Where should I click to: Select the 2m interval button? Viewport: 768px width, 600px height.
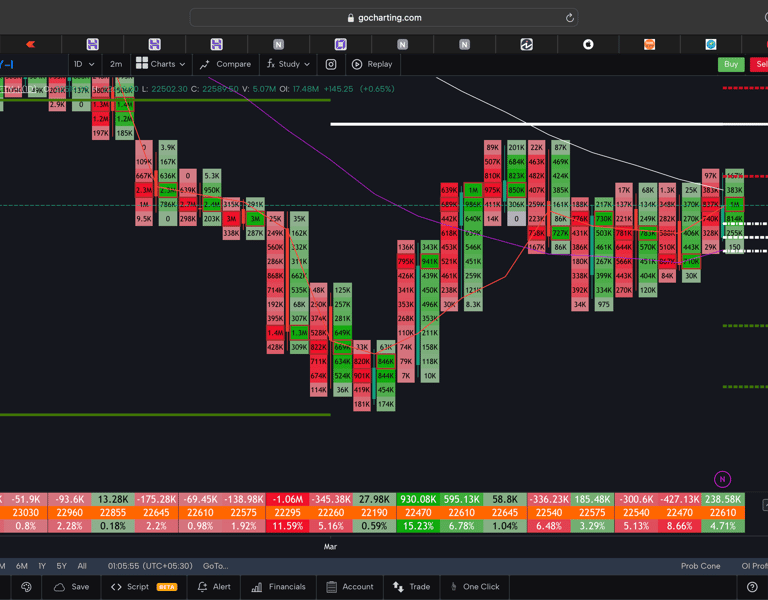pos(116,64)
